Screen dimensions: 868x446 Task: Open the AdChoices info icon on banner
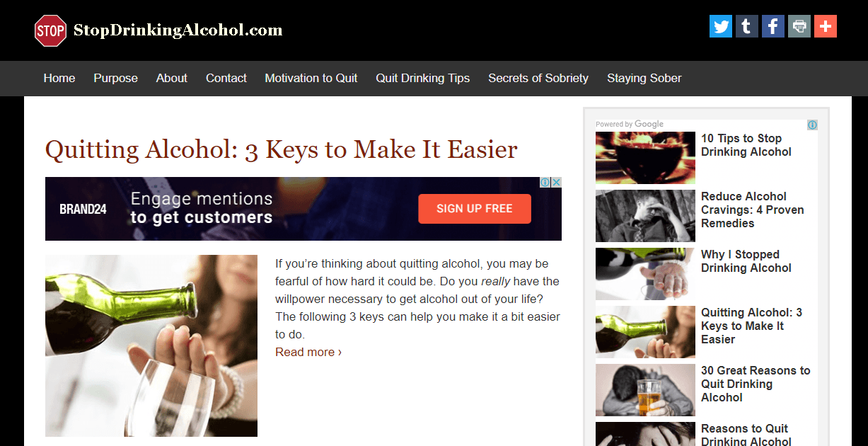[545, 183]
